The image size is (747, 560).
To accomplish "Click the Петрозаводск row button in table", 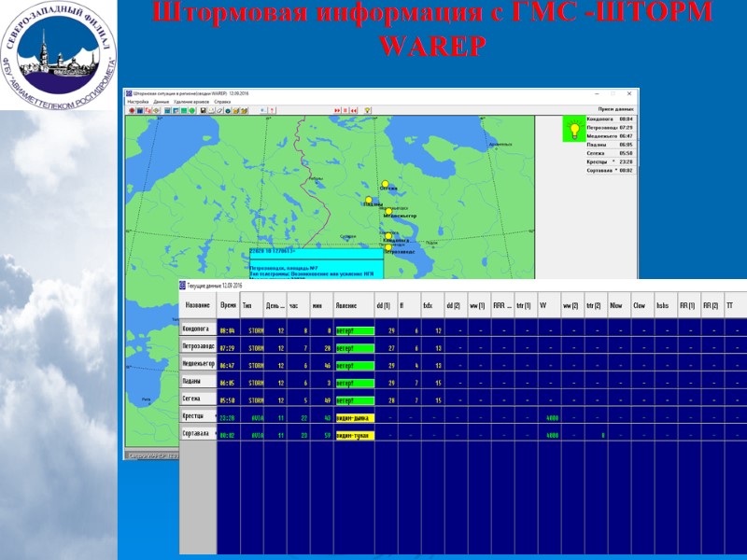I will [x=198, y=345].
